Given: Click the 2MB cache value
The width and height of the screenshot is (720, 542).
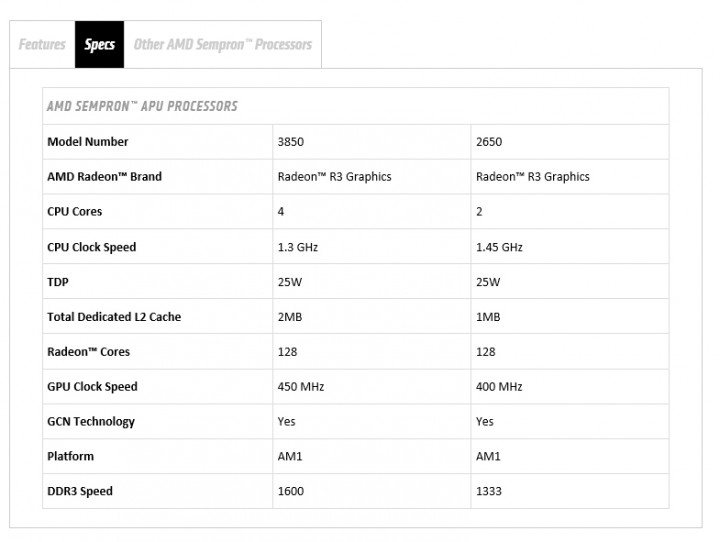Looking at the screenshot, I should (x=290, y=317).
